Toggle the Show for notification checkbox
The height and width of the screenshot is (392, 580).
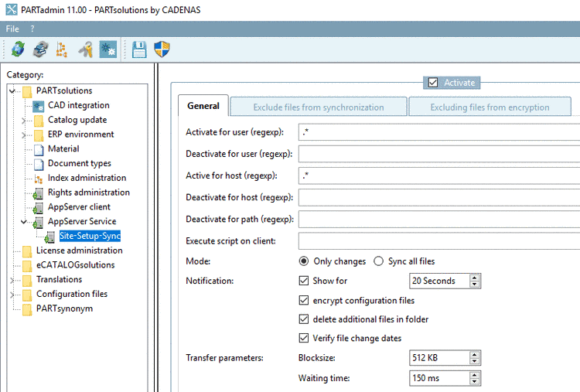pyautogui.click(x=304, y=281)
